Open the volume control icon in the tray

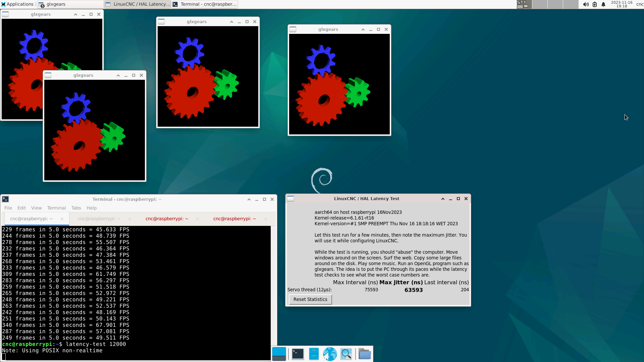pos(586,4)
